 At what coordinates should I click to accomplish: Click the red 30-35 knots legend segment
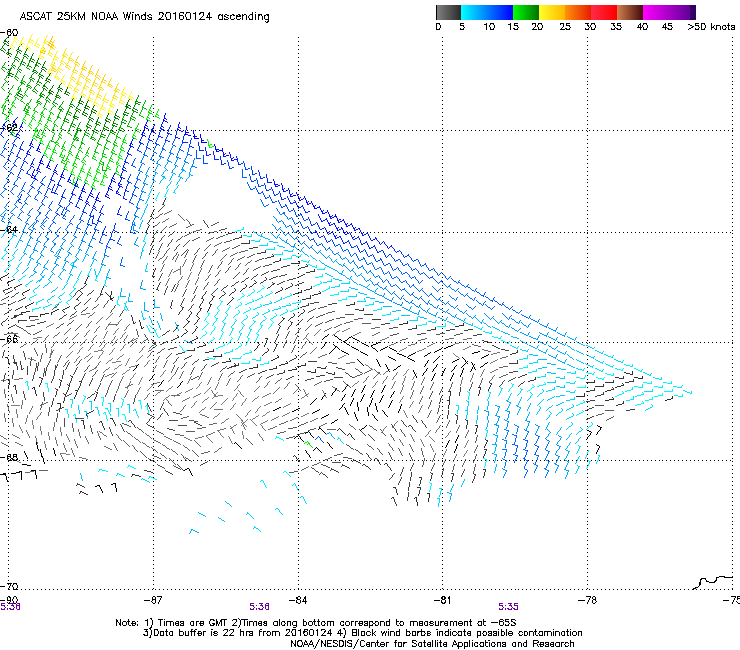[x=604, y=12]
